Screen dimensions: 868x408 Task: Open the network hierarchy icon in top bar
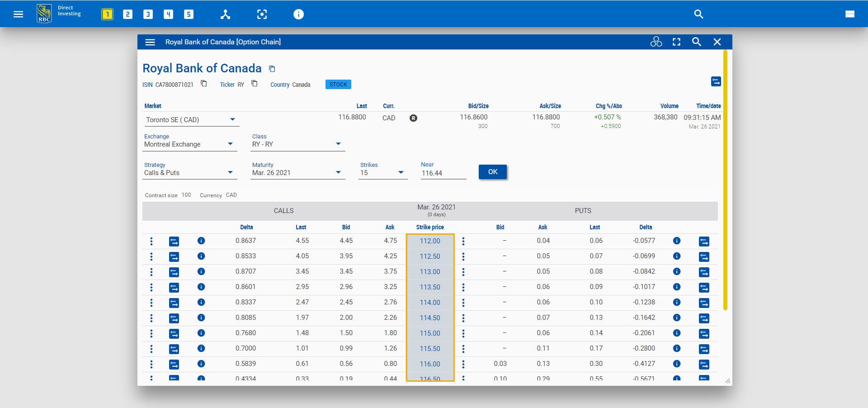pyautogui.click(x=225, y=14)
